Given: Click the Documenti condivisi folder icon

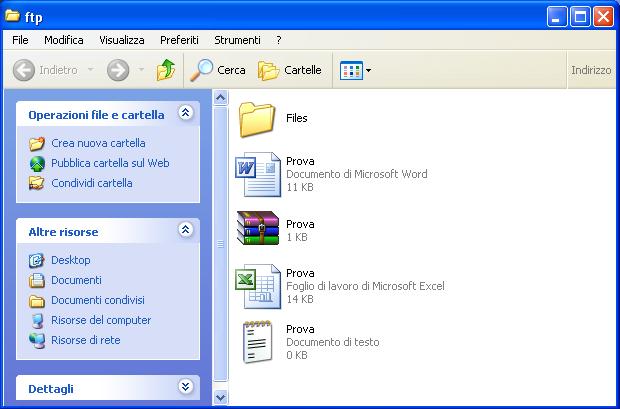Looking at the screenshot, I should pyautogui.click(x=37, y=301).
